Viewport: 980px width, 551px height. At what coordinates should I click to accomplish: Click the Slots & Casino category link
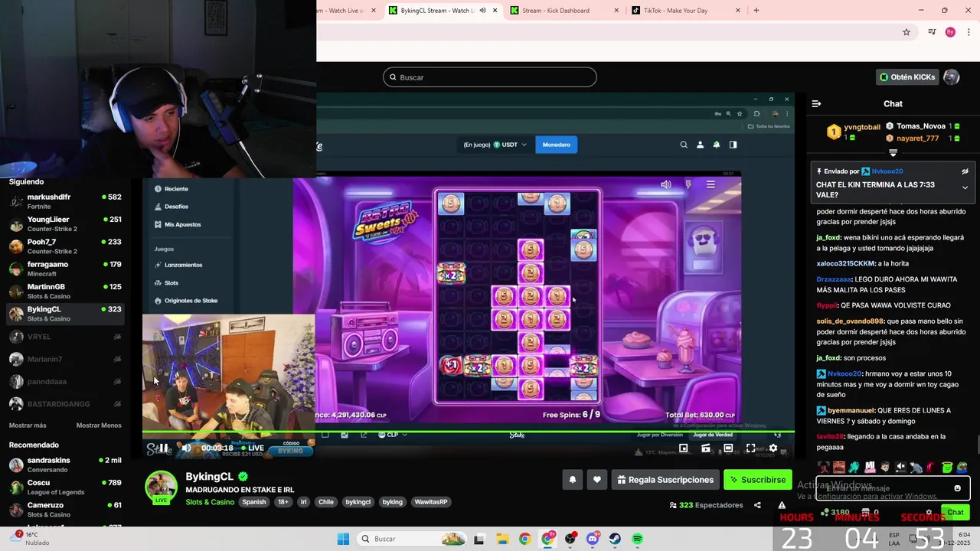(x=210, y=502)
